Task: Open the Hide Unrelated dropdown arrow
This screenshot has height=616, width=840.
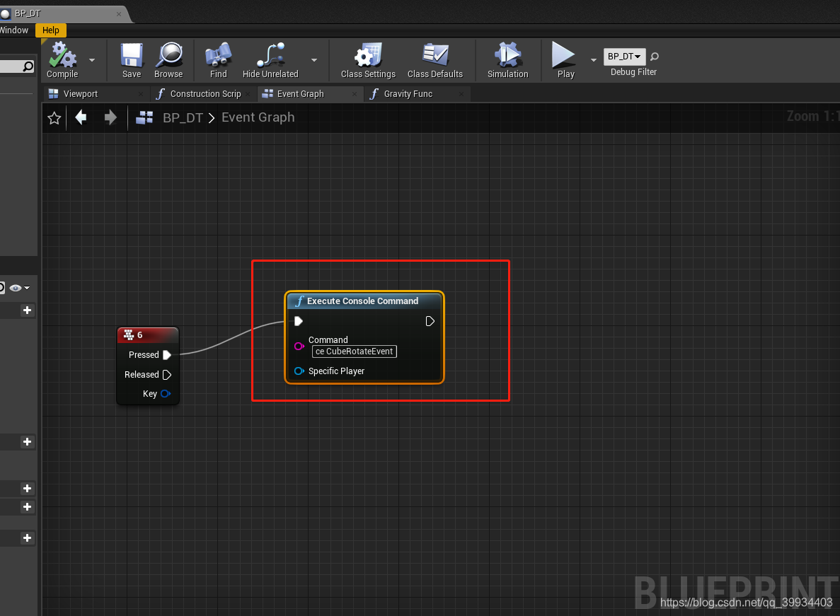Action: tap(314, 60)
